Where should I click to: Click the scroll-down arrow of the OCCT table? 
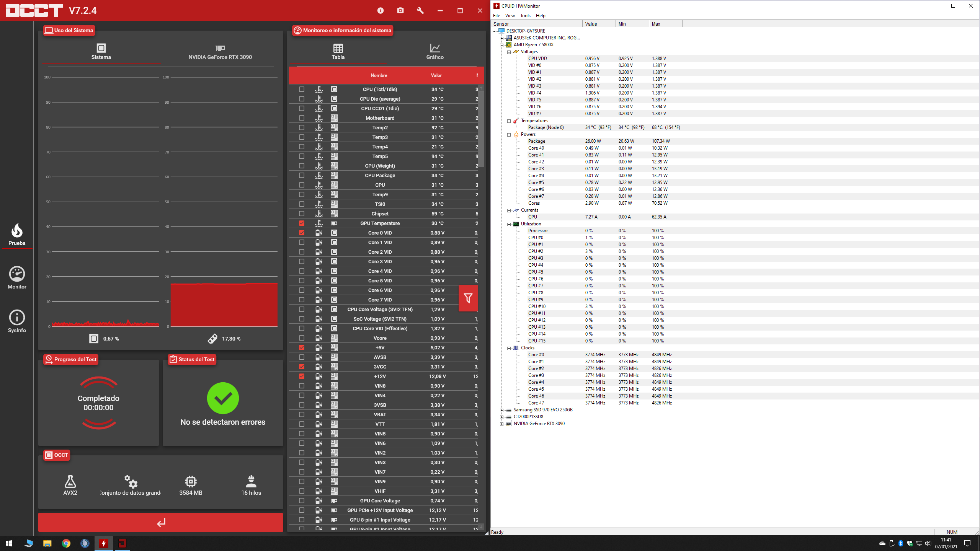click(x=481, y=527)
